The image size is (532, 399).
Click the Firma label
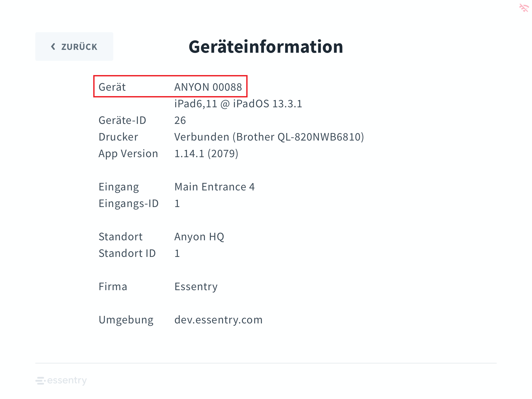pyautogui.click(x=113, y=287)
